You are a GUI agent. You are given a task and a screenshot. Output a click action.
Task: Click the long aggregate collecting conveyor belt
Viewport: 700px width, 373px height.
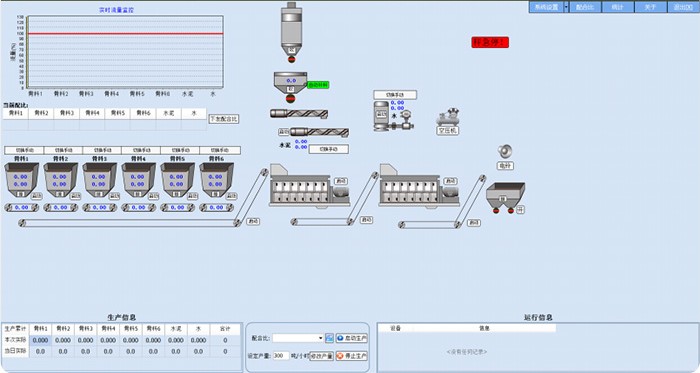click(130, 223)
